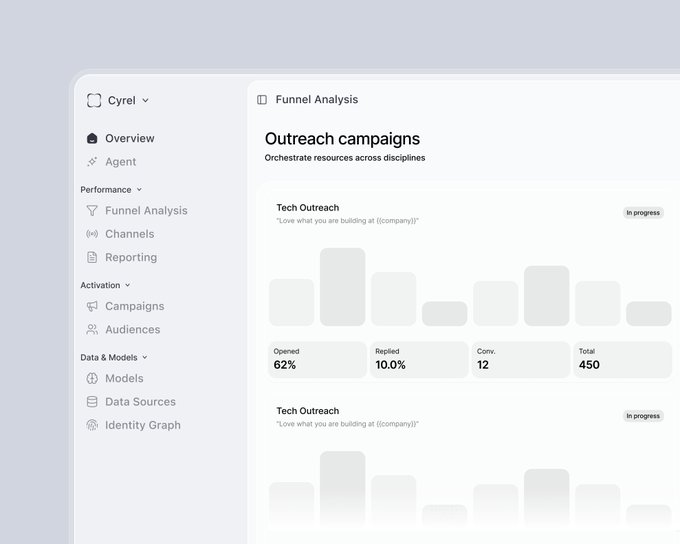Collapse the Data & Models section chevron

tap(145, 357)
